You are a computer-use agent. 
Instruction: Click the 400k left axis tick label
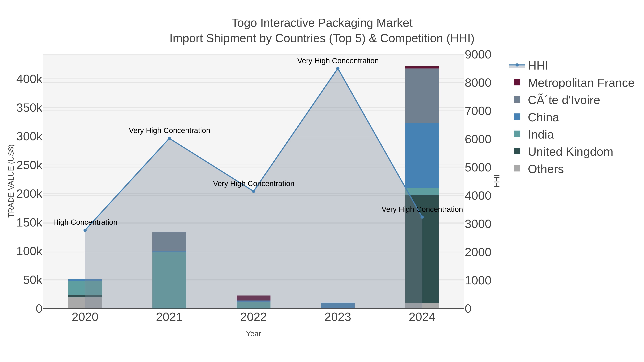coord(30,79)
